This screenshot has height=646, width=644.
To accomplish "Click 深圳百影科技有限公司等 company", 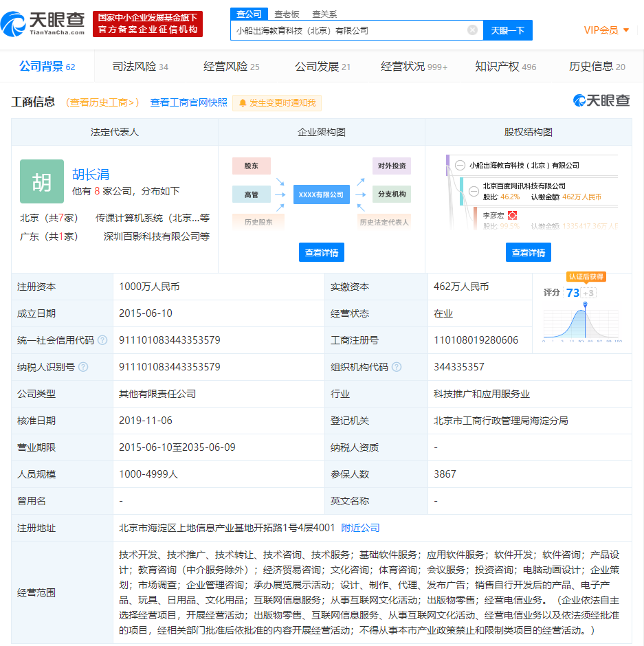I will (x=157, y=236).
